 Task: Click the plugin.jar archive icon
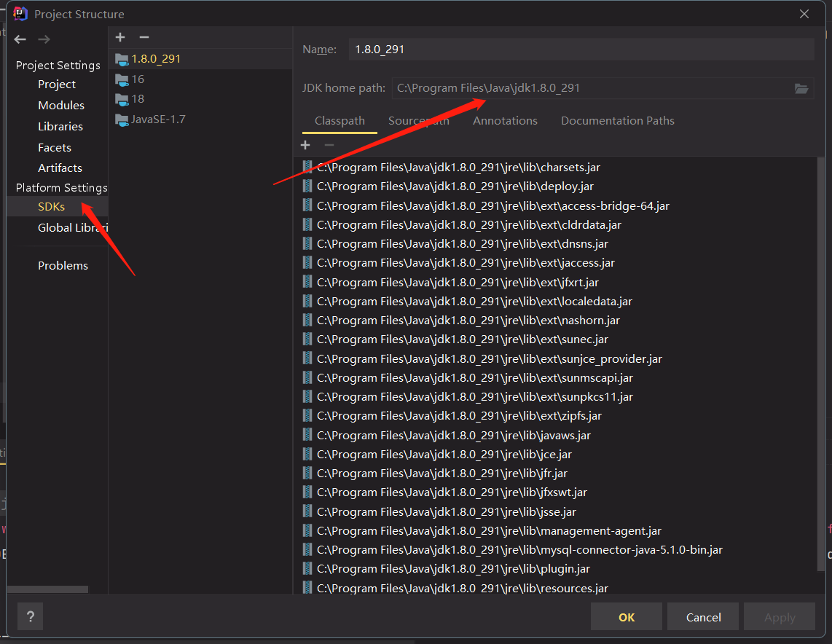(307, 569)
